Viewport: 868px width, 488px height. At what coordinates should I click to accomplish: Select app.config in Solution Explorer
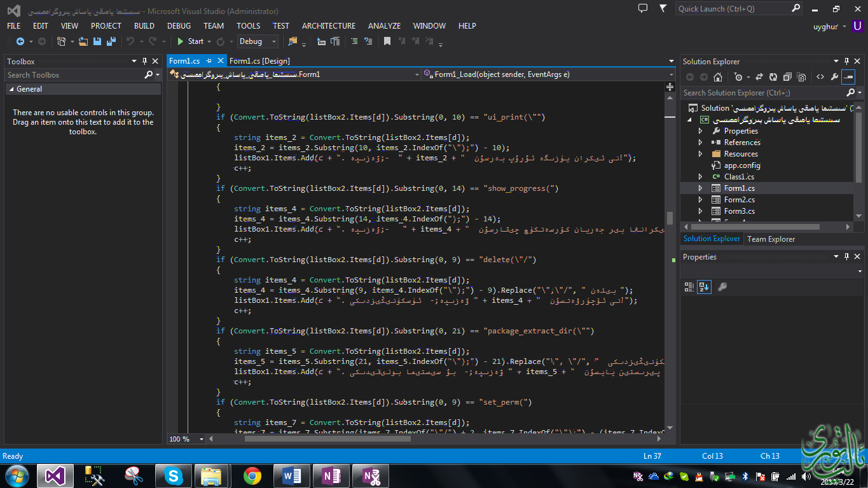742,165
